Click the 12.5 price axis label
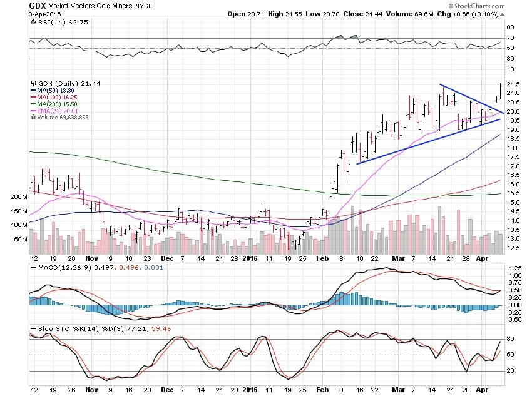532x396 pixels. (x=513, y=248)
